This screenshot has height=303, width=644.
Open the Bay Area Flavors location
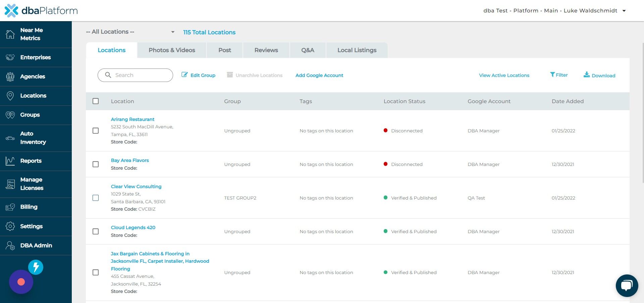point(130,160)
